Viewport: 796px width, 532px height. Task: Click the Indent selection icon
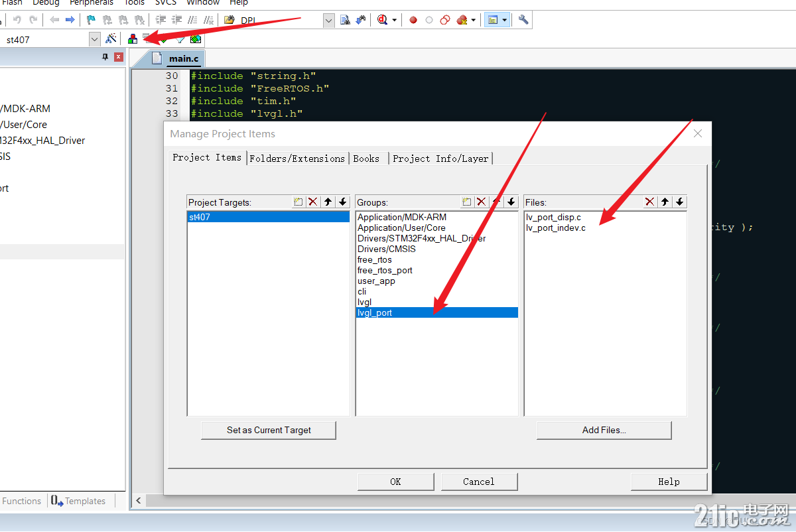coord(162,20)
